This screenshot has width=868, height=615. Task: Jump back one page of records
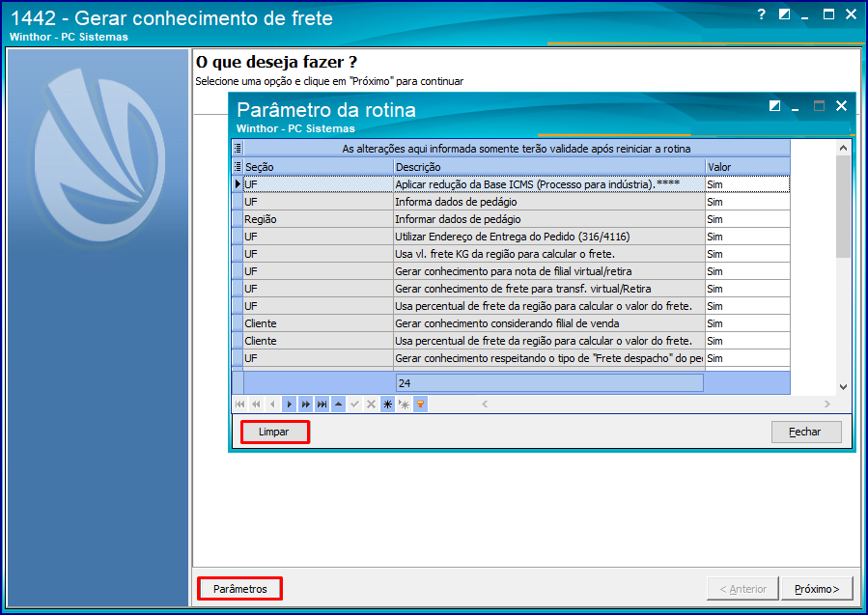pos(256,405)
